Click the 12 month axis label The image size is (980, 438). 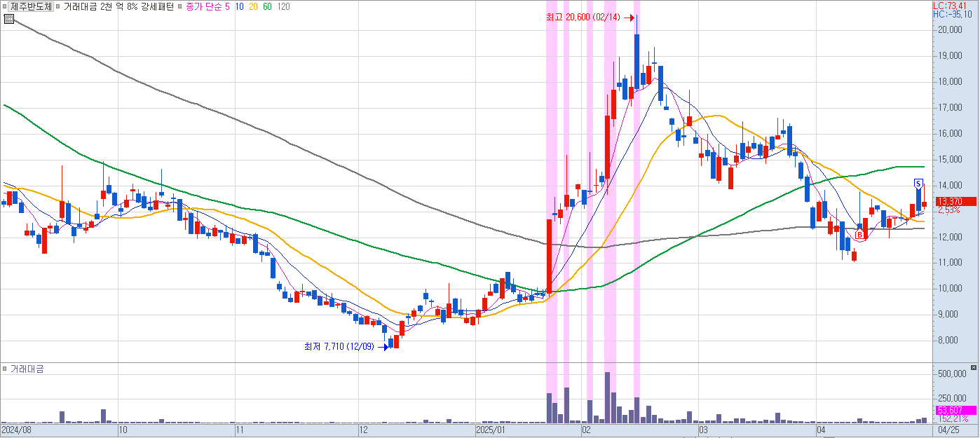[363, 430]
